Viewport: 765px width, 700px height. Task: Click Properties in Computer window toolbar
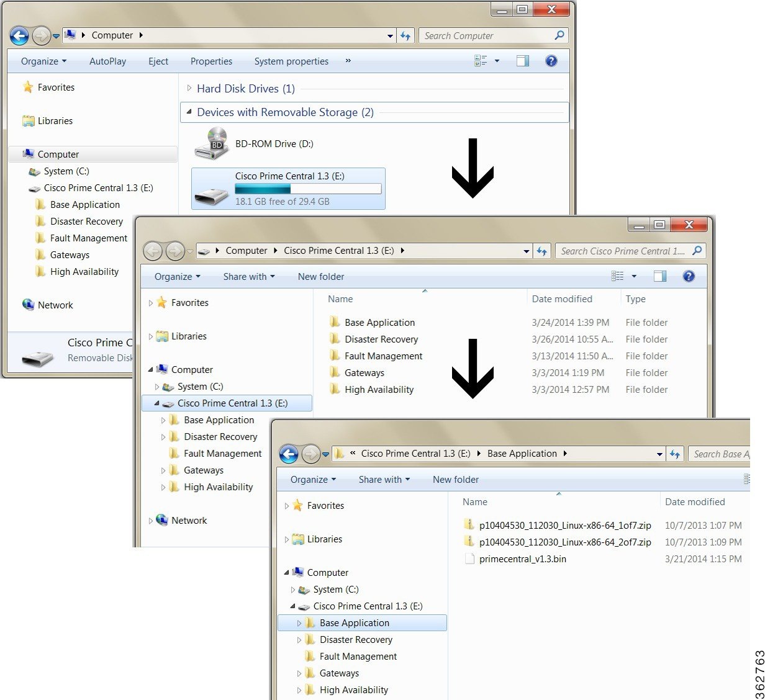pyautogui.click(x=211, y=61)
